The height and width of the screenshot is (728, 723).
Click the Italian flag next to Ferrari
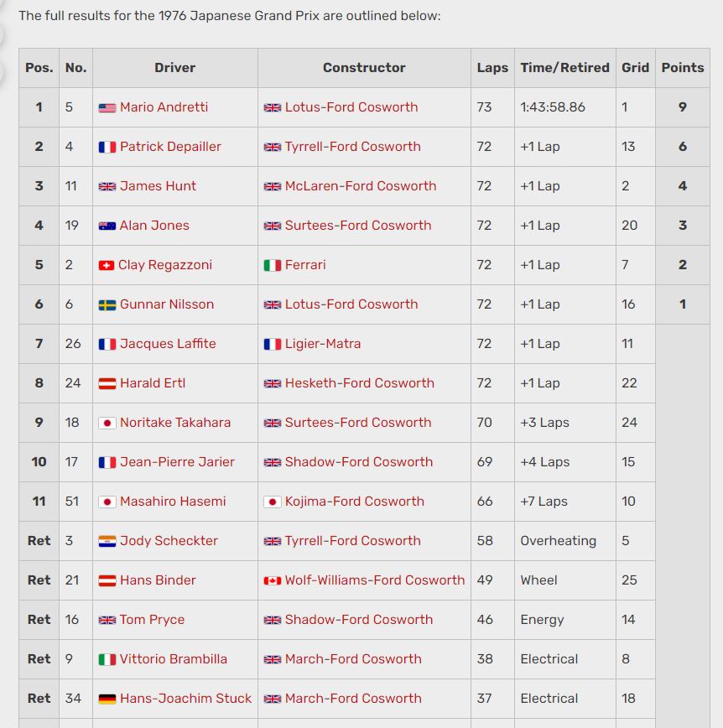point(272,266)
